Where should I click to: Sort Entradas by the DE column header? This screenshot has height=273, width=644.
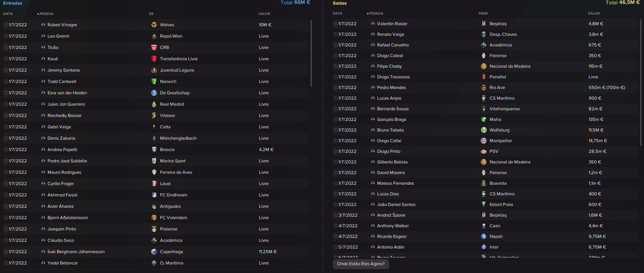(151, 14)
